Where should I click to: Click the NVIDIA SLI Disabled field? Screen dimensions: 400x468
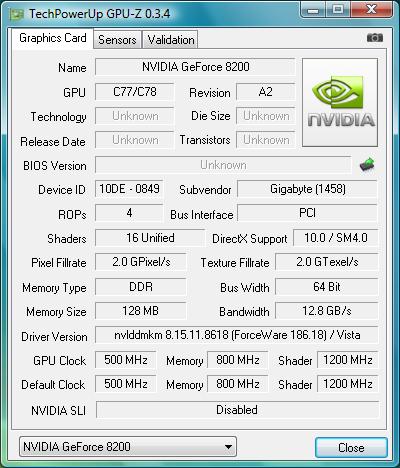coord(237,410)
